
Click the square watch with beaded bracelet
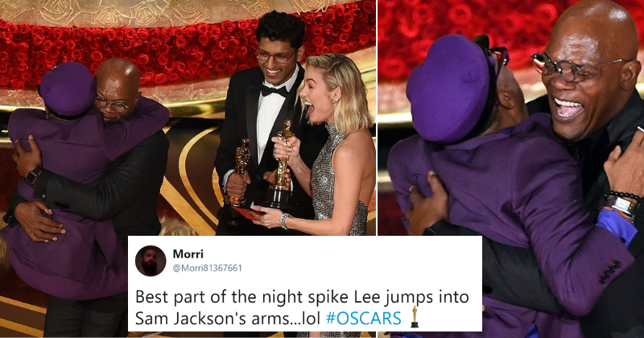point(621,203)
